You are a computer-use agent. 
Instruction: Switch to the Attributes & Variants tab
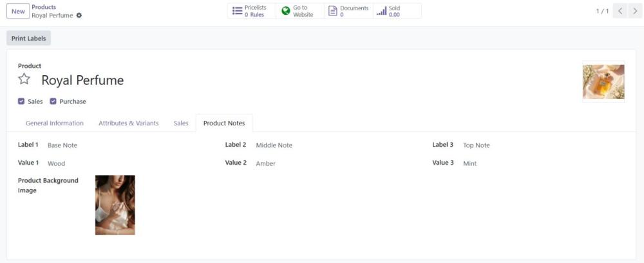pyautogui.click(x=129, y=123)
